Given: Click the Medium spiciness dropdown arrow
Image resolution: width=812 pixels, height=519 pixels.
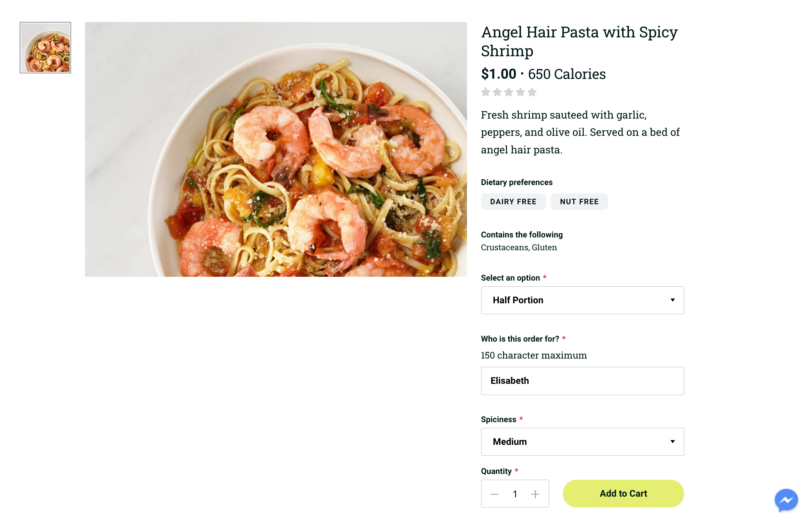Looking at the screenshot, I should [x=672, y=441].
